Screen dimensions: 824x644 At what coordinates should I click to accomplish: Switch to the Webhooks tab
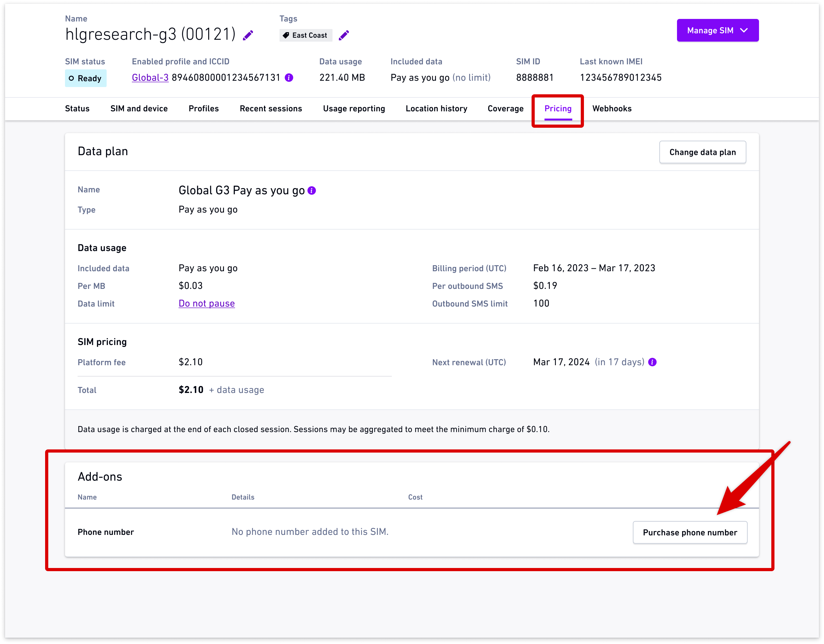612,109
